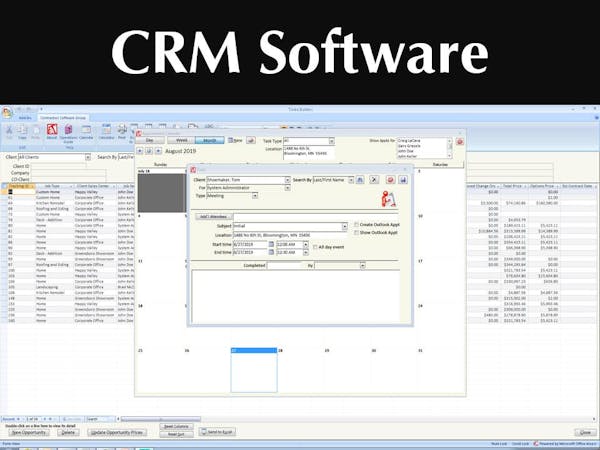Screen dimensions: 600x450
Task: Click the Copy icon in ribbon
Action: tap(23, 130)
